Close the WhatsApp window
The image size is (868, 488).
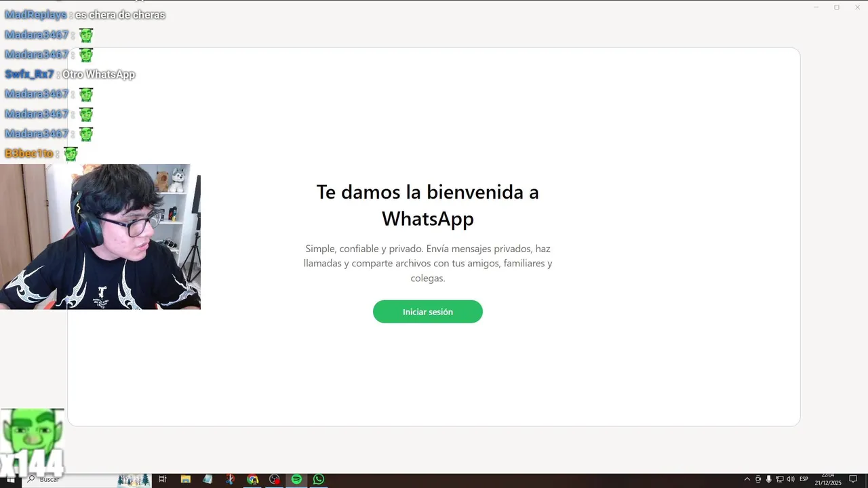click(857, 7)
